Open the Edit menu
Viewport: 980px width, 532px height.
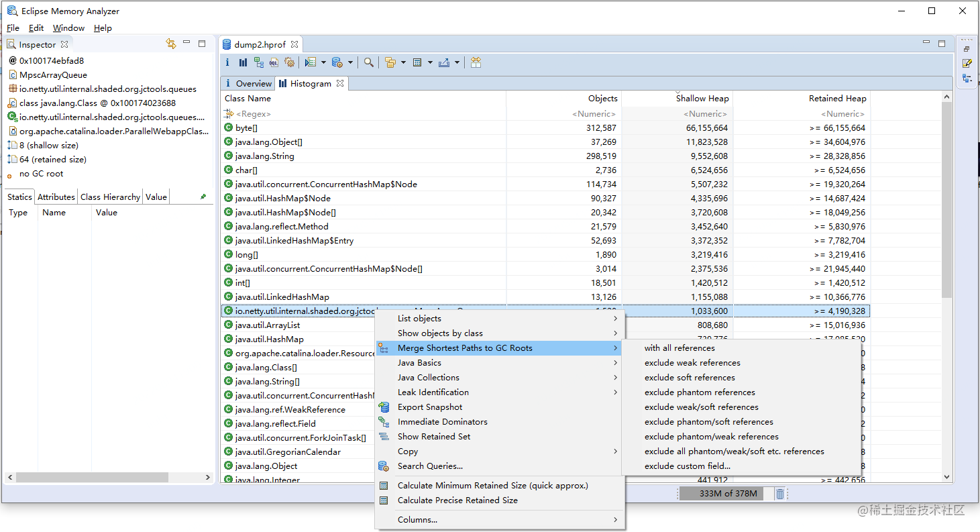(36, 28)
